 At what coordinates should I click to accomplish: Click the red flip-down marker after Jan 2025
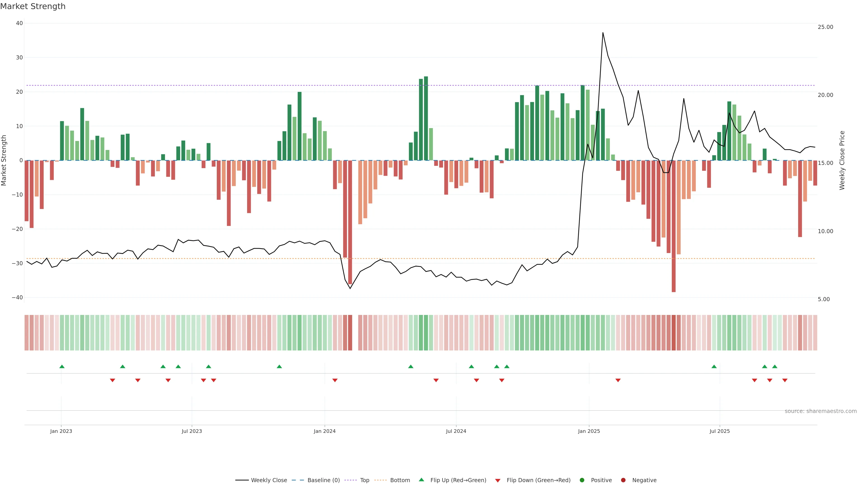coord(618,380)
